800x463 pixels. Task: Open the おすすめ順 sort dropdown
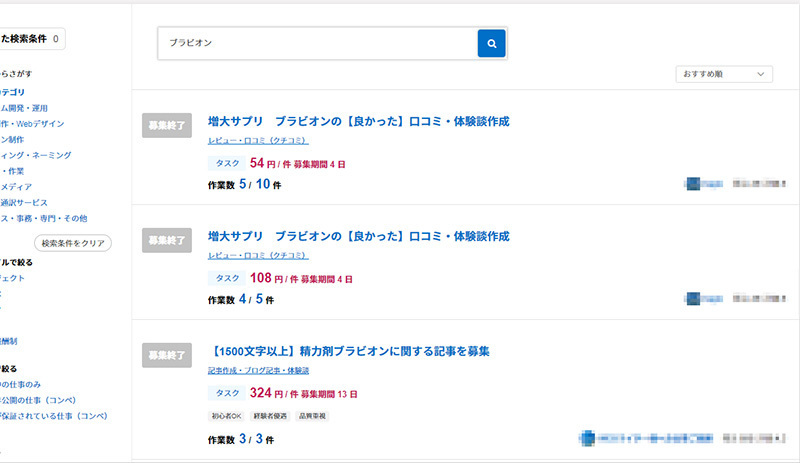coord(724,74)
